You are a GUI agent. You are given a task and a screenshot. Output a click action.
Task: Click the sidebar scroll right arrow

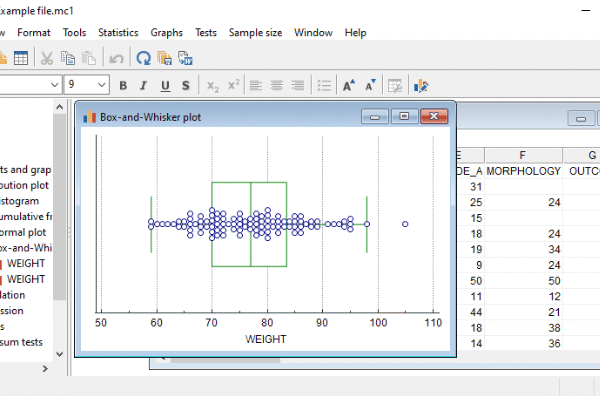[45, 368]
